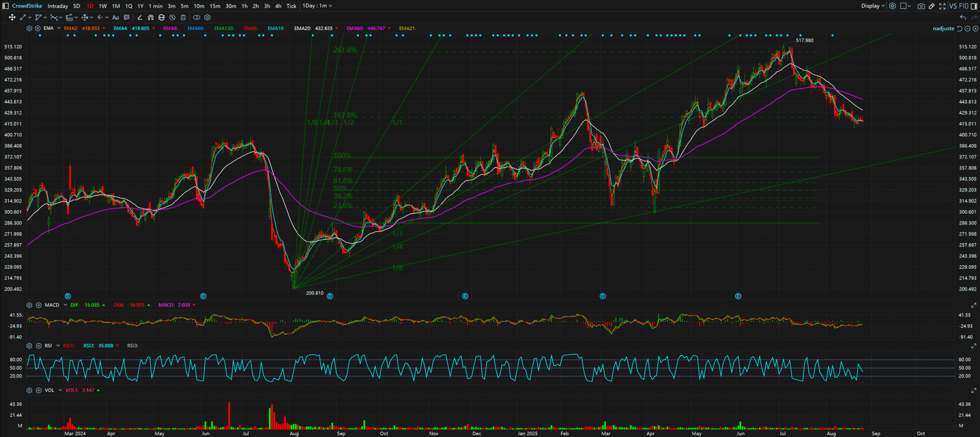Open the chart layout square dropdown
The height and width of the screenshot is (437, 980).
[905, 6]
